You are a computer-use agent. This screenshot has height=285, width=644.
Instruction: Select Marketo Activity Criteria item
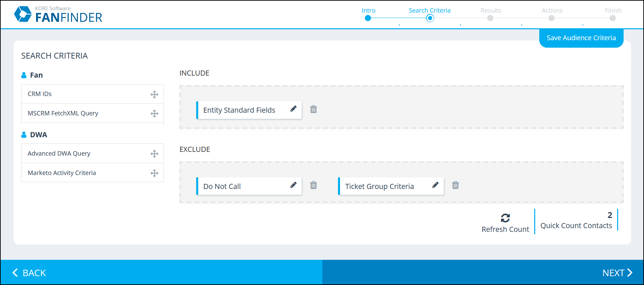pyautogui.click(x=92, y=173)
